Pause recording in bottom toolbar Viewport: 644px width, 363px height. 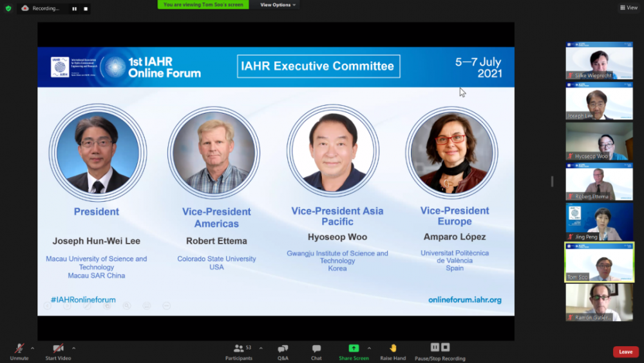coord(435,348)
